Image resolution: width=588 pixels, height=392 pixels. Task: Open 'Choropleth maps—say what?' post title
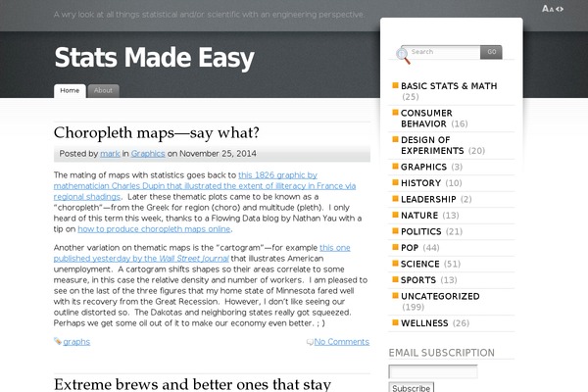(157, 132)
